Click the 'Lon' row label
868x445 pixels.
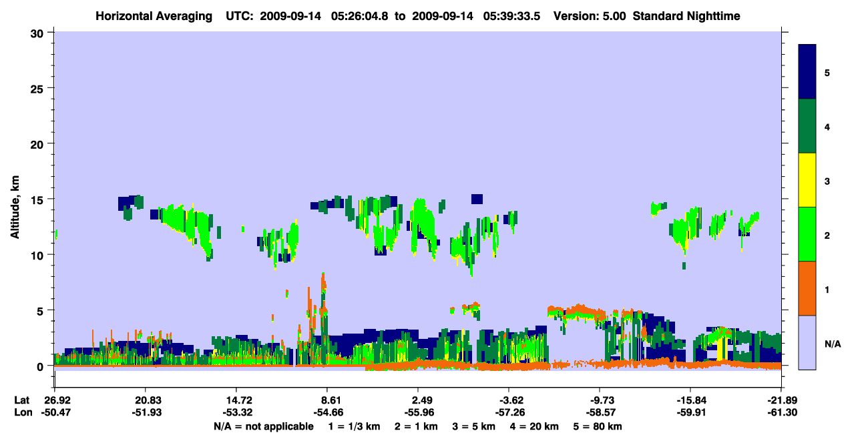(x=22, y=412)
